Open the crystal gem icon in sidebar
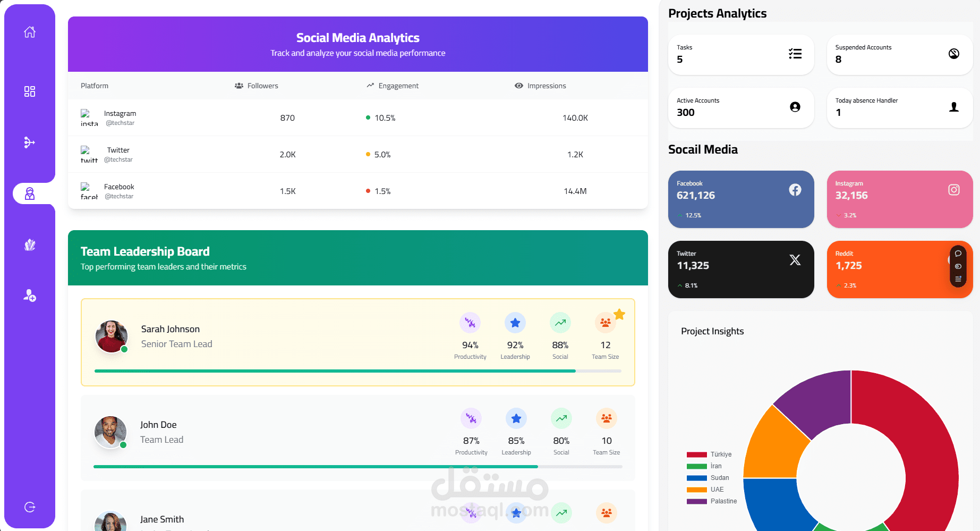Screen dimensions: 980x531 [x=30, y=245]
